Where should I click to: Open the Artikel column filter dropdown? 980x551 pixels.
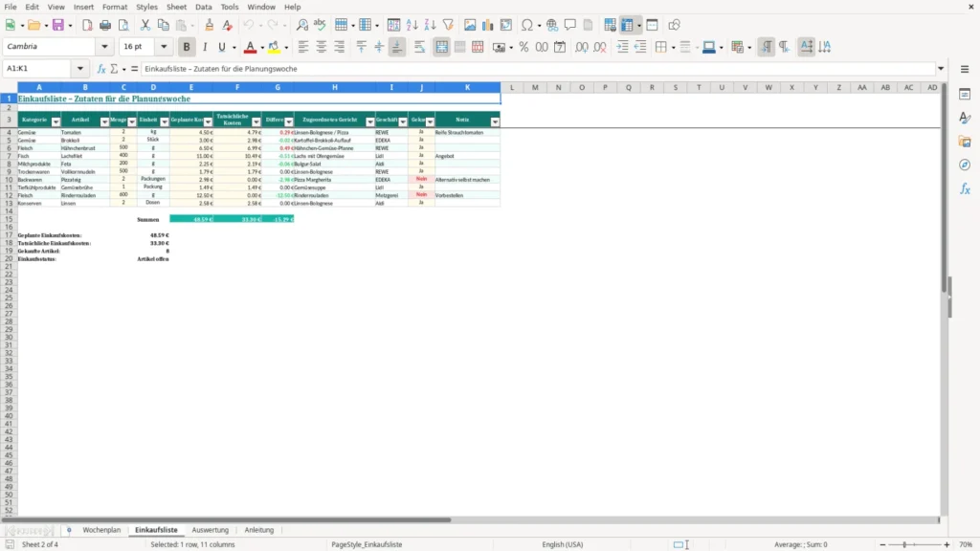pyautogui.click(x=104, y=121)
